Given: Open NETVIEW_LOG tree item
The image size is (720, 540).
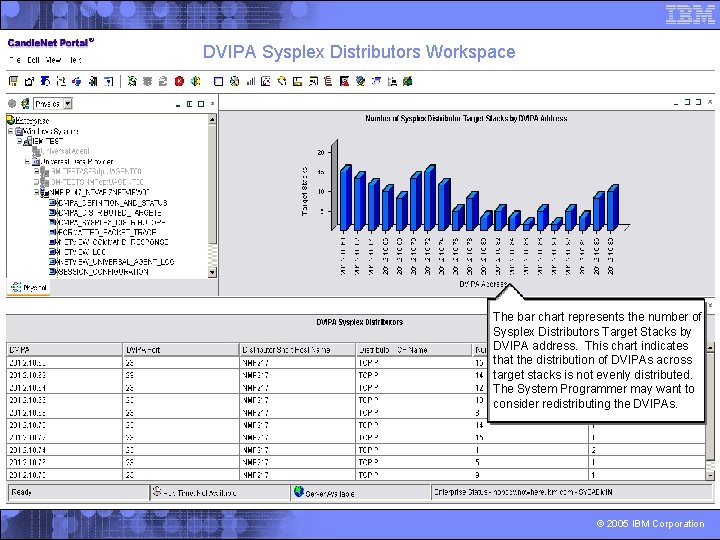Looking at the screenshot, I should tap(81, 252).
